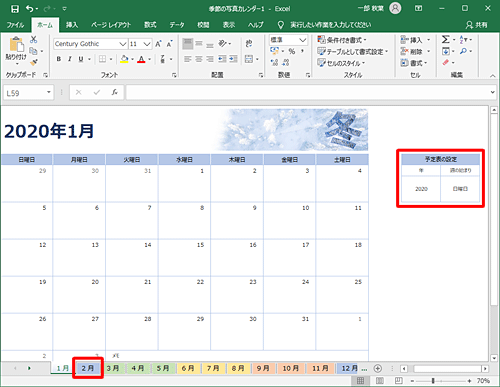Click the increase indent icon
Viewport: 500px width, 387px height.
(233, 59)
